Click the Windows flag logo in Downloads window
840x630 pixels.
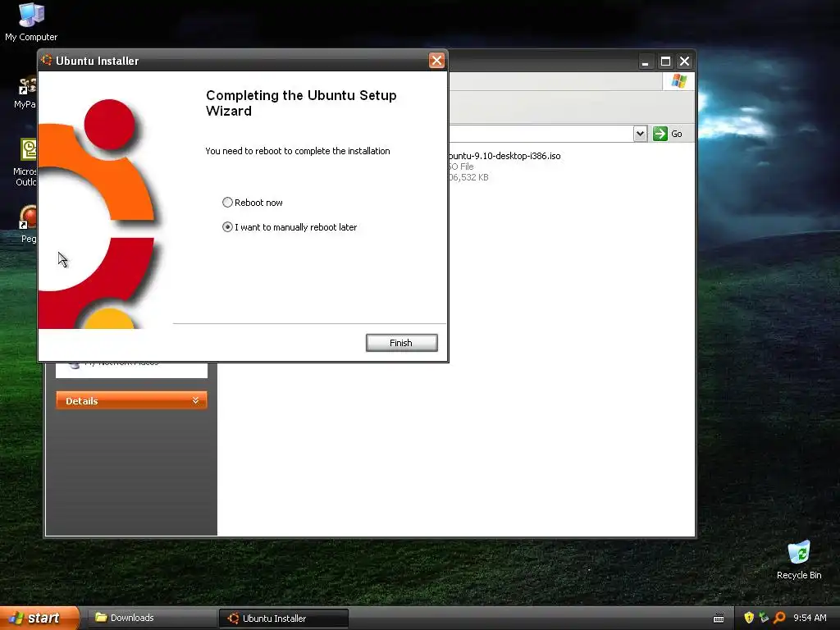678,81
